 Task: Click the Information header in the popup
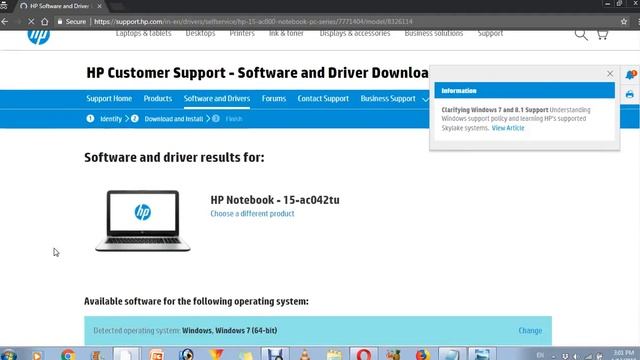click(524, 91)
